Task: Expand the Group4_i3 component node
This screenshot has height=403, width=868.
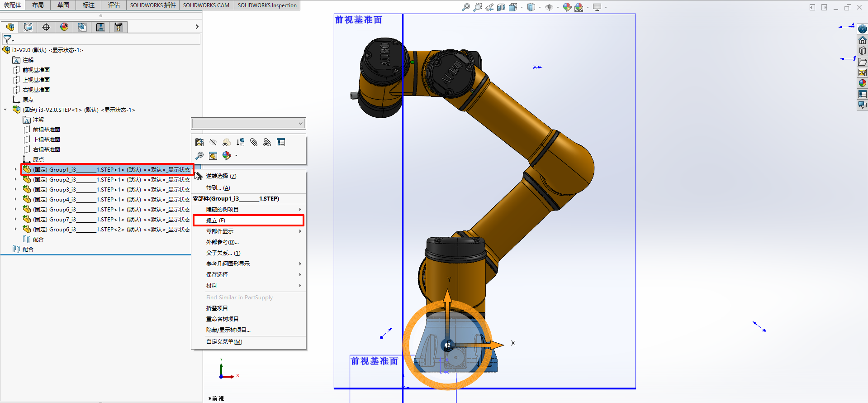Action: [16, 199]
